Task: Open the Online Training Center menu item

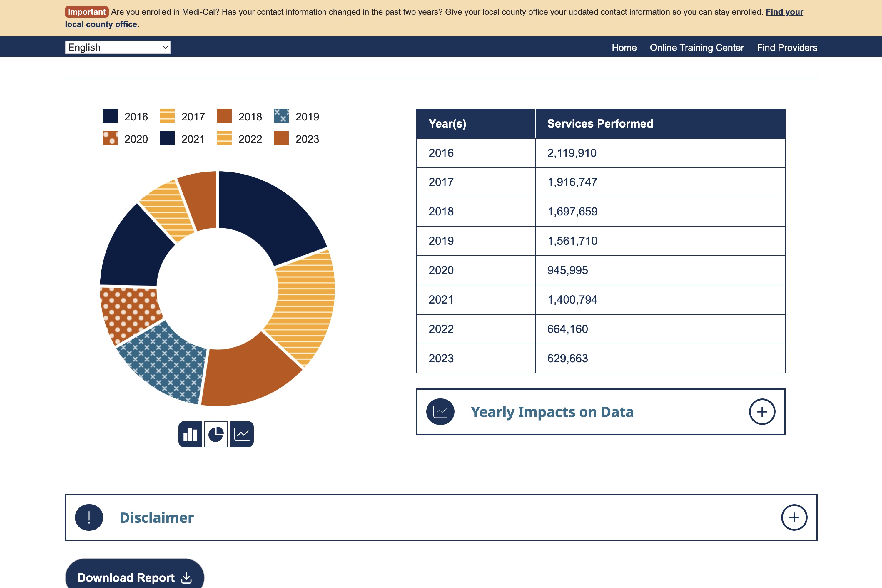Action: [696, 48]
